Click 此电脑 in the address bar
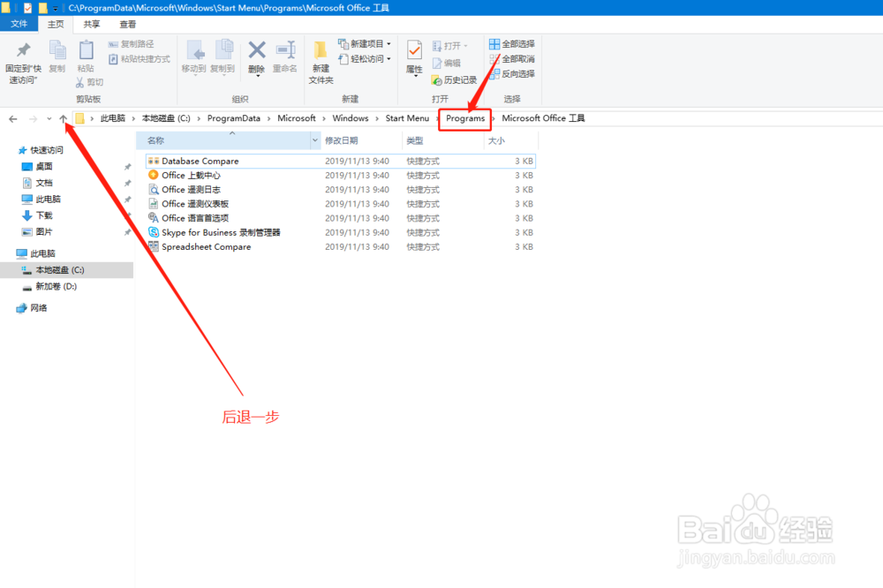Screen dimensions: 883x588 [113, 118]
